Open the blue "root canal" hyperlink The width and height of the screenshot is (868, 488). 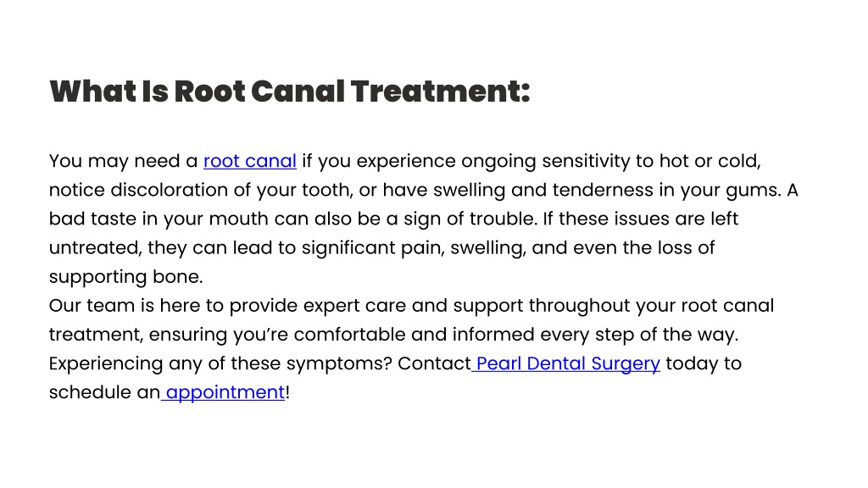pos(250,161)
